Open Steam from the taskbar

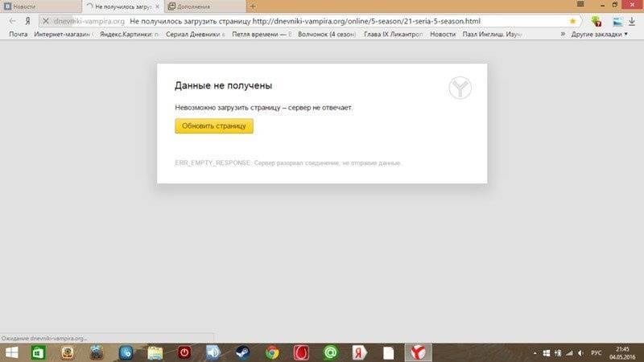click(243, 352)
